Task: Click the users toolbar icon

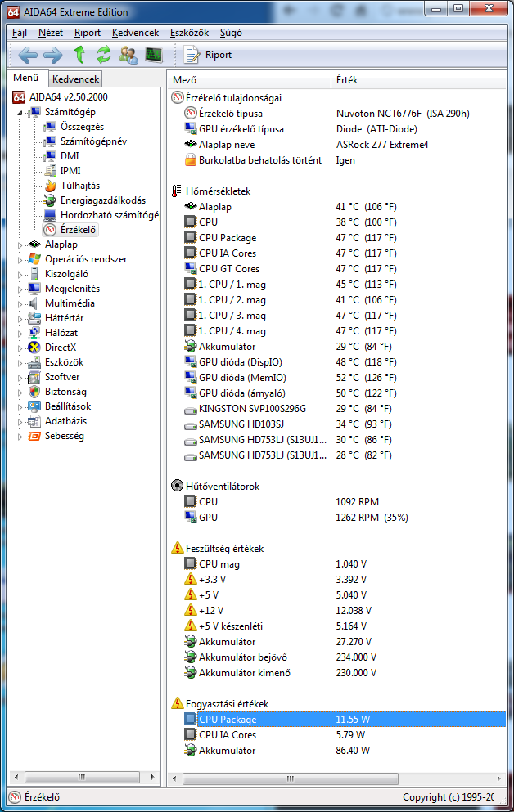Action: point(128,54)
